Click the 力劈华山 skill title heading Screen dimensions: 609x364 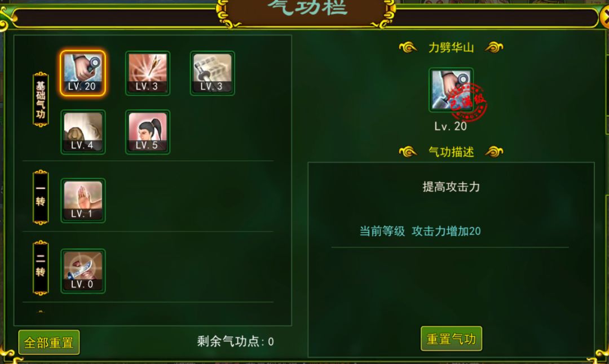click(x=451, y=48)
